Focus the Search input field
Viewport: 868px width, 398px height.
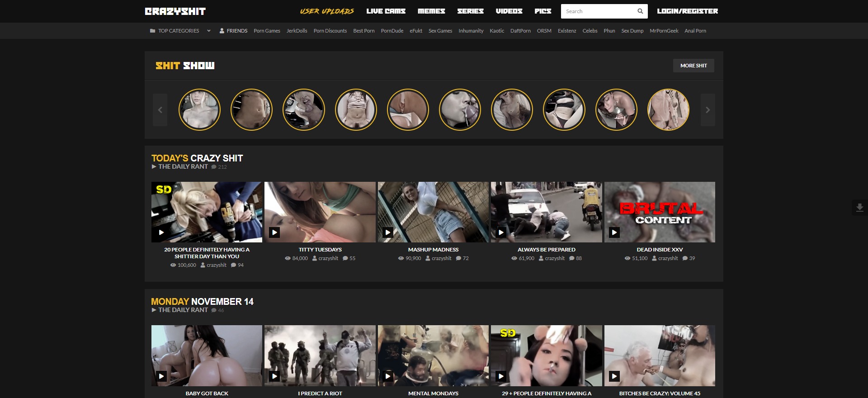(598, 11)
